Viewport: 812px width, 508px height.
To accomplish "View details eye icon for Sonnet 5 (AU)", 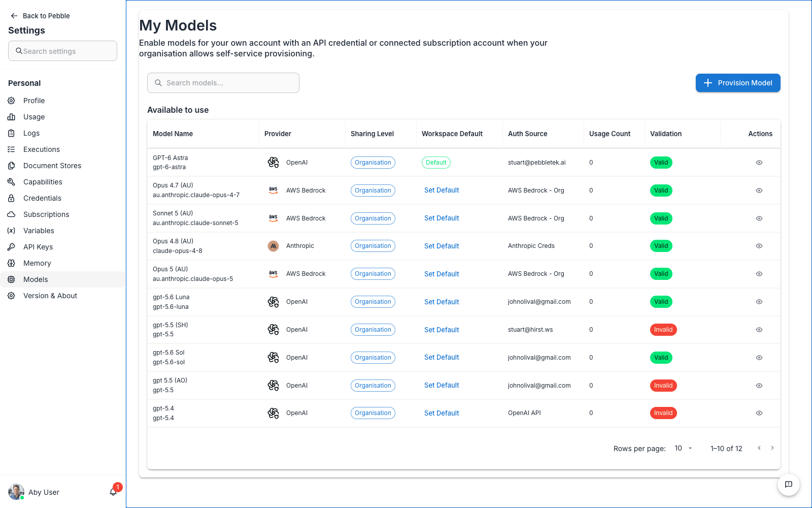I will 759,218.
